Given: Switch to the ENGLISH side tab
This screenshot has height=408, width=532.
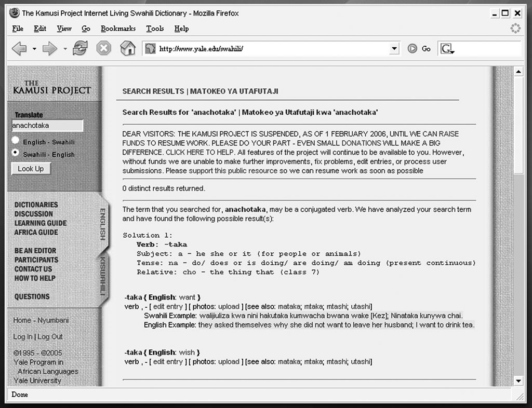Looking at the screenshot, I should 103,224.
